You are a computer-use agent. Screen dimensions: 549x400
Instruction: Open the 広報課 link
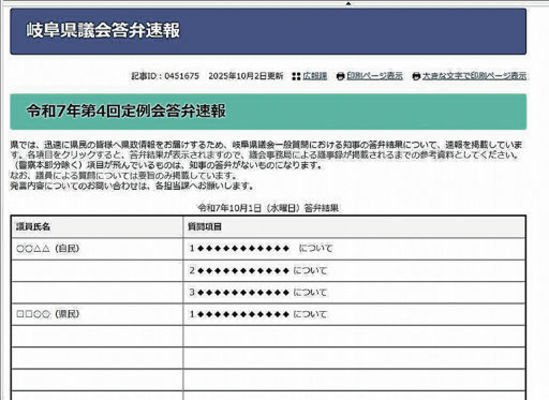point(315,76)
